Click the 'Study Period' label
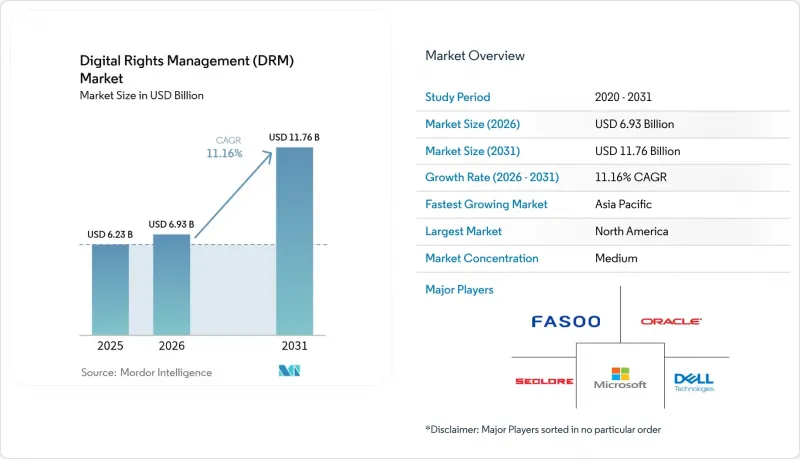800x459 pixels. point(458,97)
